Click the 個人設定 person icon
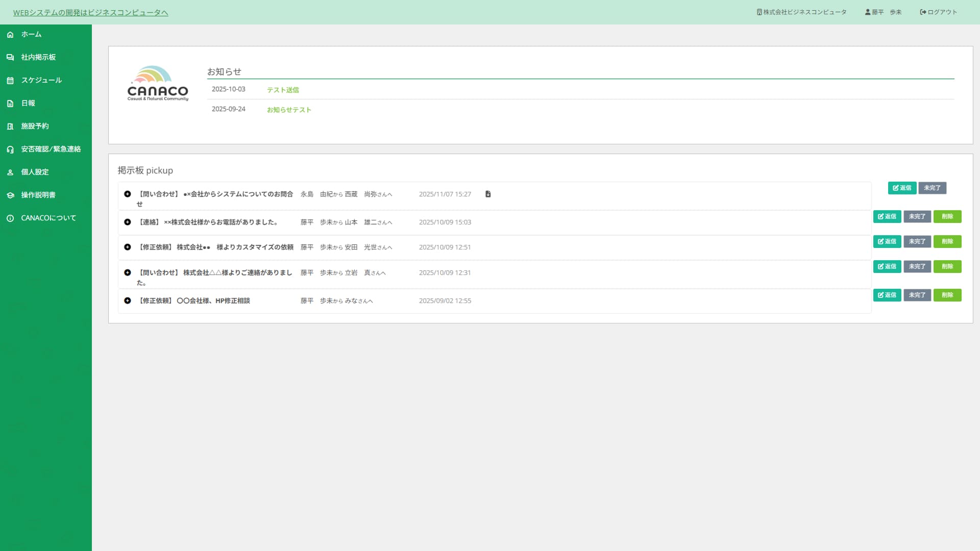The image size is (980, 551). coord(10,172)
